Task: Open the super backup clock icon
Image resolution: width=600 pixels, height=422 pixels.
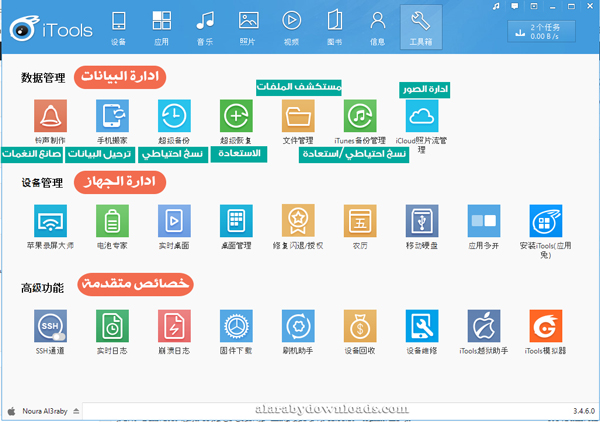Action: tap(174, 116)
